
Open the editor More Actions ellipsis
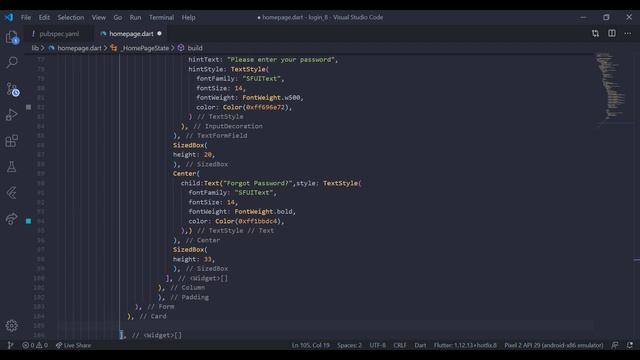[x=627, y=33]
